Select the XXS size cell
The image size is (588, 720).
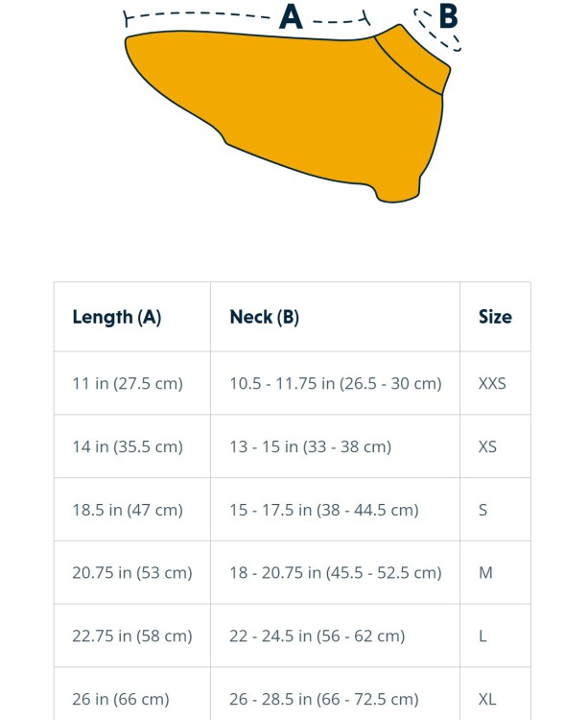495,383
